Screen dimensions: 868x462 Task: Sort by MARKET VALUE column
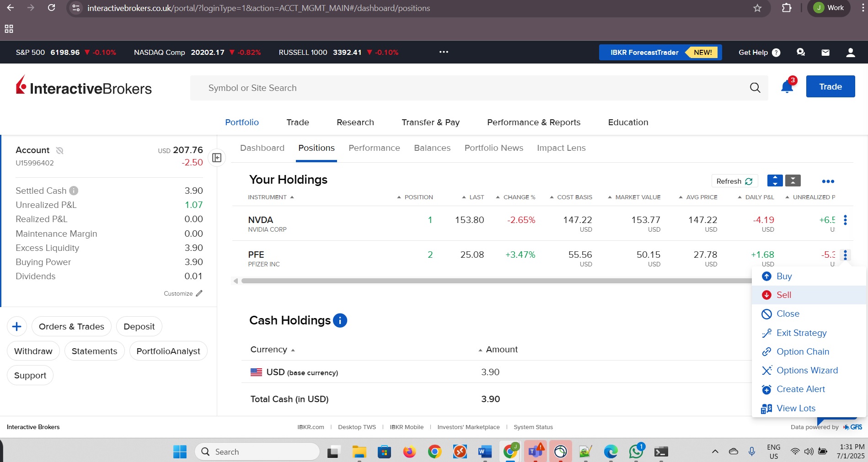tap(634, 197)
